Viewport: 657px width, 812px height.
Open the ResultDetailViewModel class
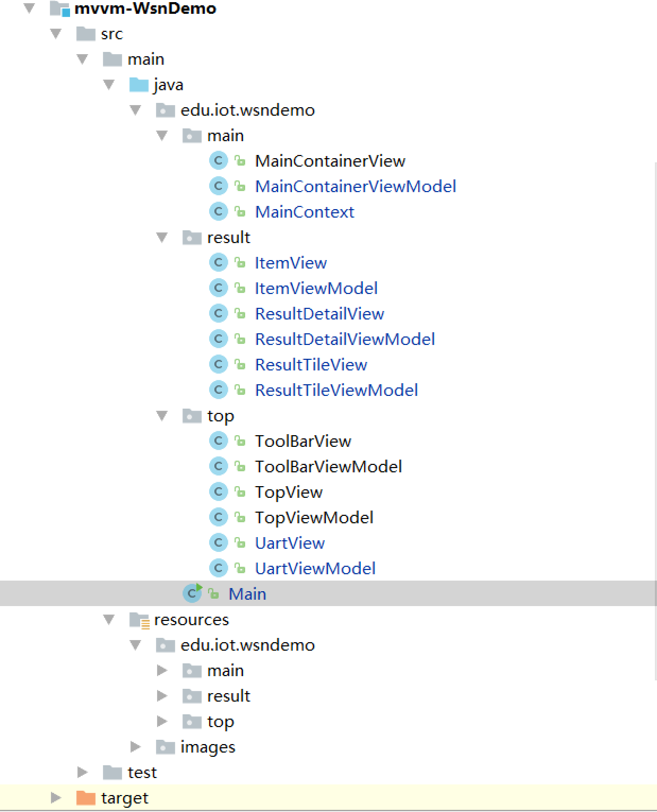click(344, 339)
